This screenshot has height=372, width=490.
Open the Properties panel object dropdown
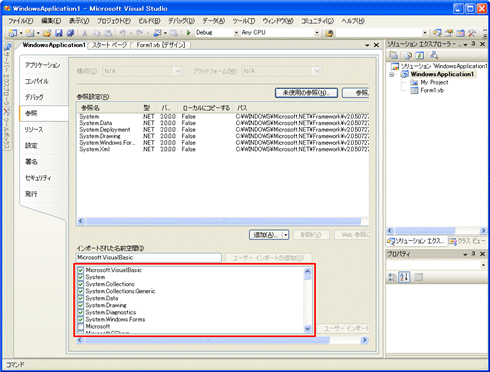point(483,265)
